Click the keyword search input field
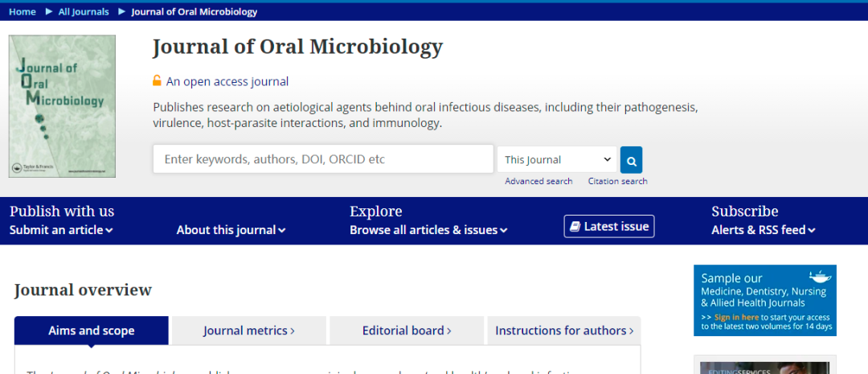 coord(323,159)
